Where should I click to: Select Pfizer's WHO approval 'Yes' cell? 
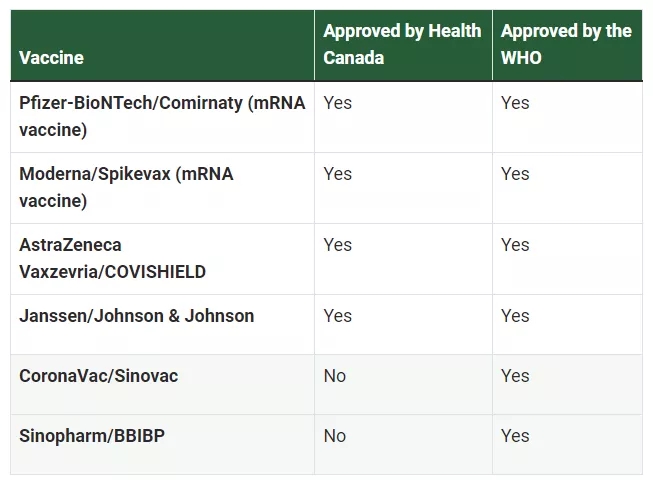515,103
